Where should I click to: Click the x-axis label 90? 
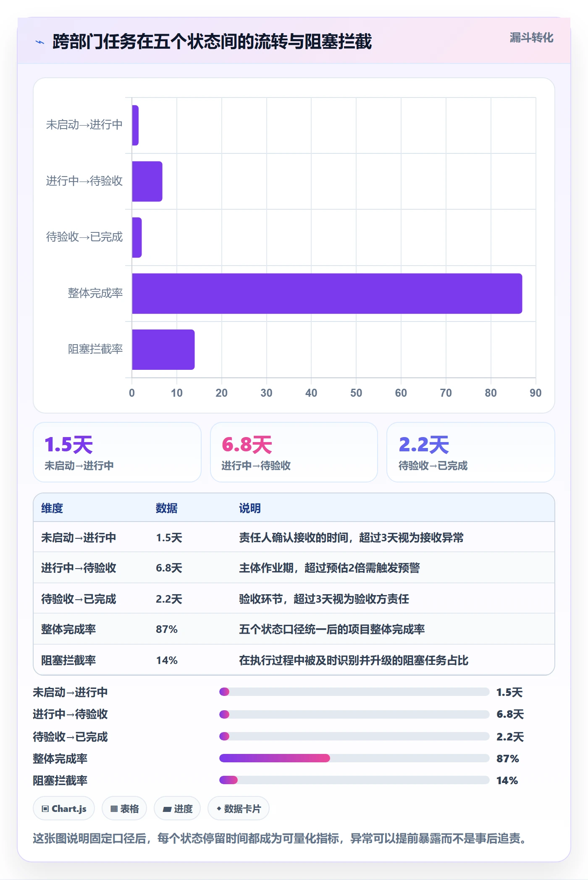tap(535, 393)
